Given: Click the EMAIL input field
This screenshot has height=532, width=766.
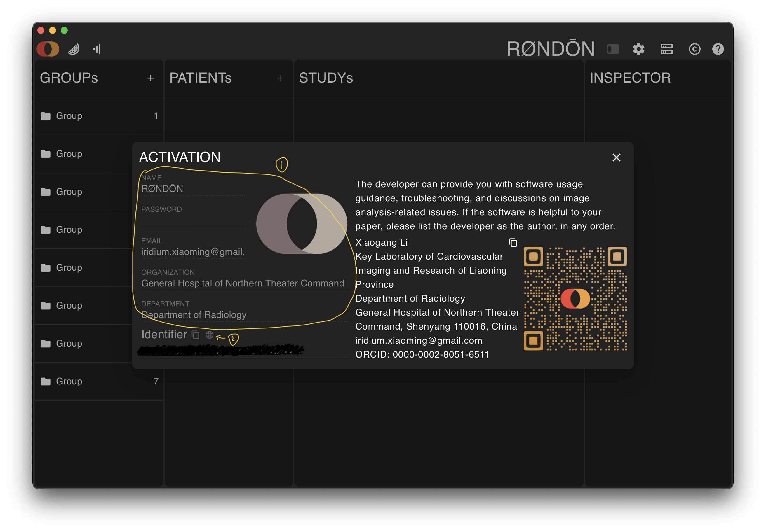Looking at the screenshot, I should [x=193, y=252].
